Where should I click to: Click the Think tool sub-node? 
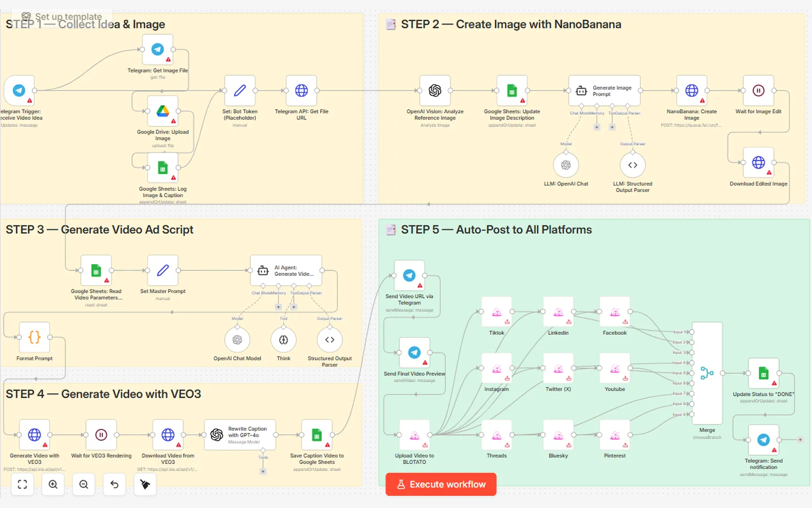[x=284, y=340]
